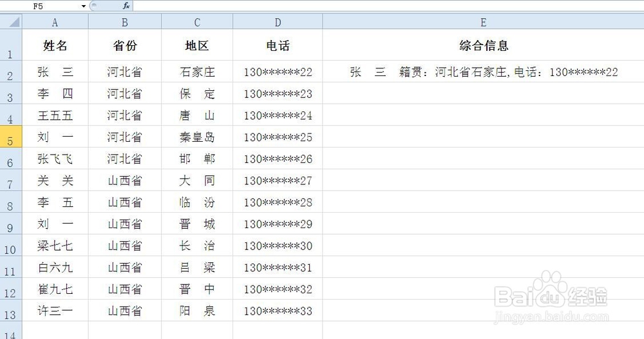Click the fx insert function icon

pos(126,6)
